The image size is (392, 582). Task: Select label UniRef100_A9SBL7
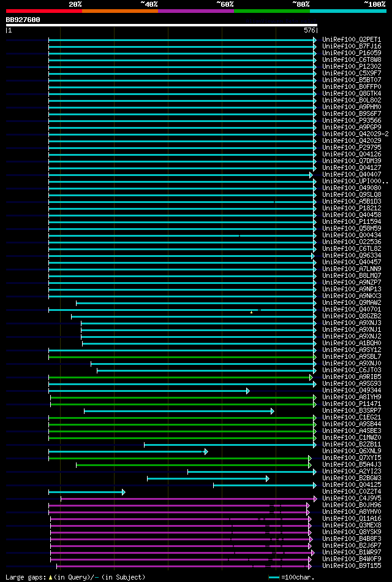click(352, 357)
